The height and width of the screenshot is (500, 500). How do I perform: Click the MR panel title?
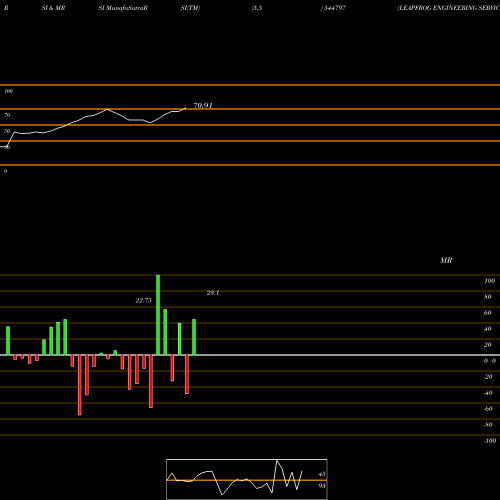coord(446,261)
